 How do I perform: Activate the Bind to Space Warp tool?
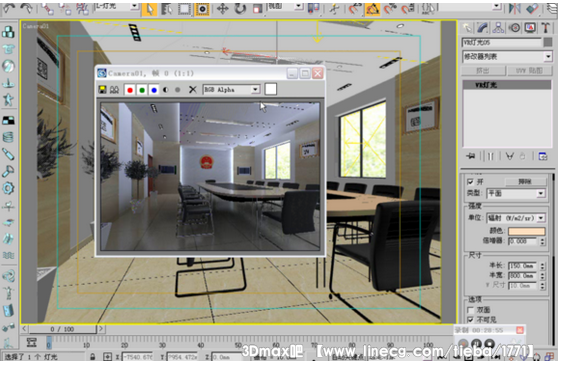coord(82,8)
